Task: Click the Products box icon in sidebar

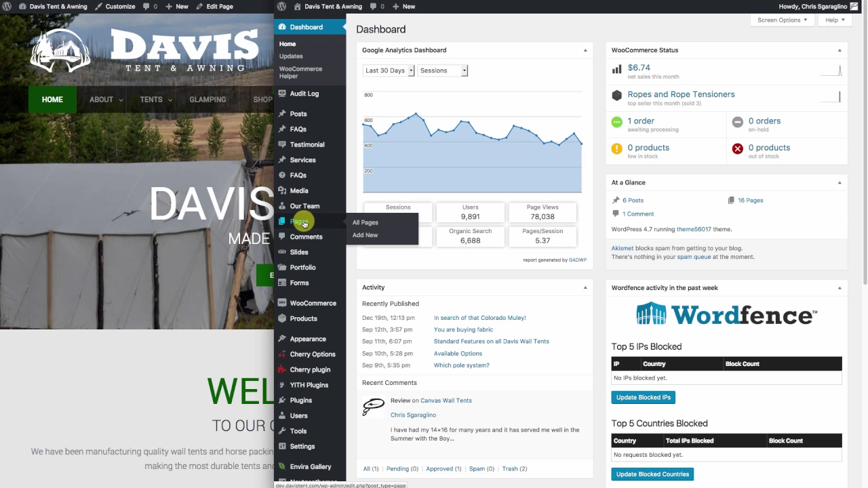Action: pyautogui.click(x=282, y=319)
